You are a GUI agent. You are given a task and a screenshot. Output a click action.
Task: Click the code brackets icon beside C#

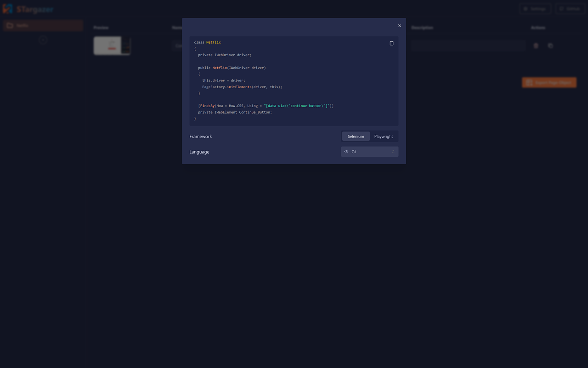coord(346,152)
